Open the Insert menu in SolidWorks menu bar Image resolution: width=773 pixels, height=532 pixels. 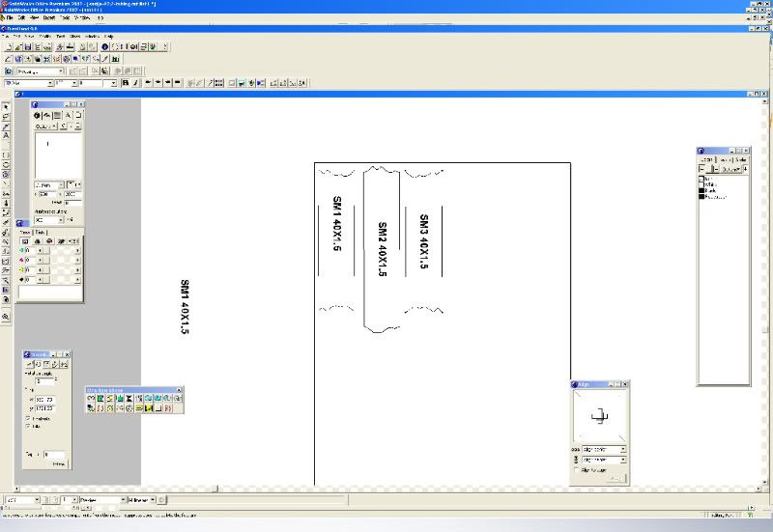tap(49, 17)
